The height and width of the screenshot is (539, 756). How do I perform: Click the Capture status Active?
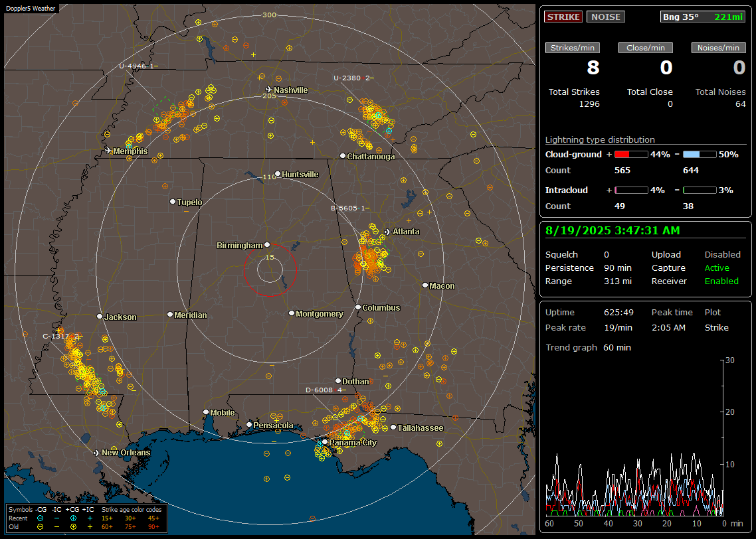717,268
